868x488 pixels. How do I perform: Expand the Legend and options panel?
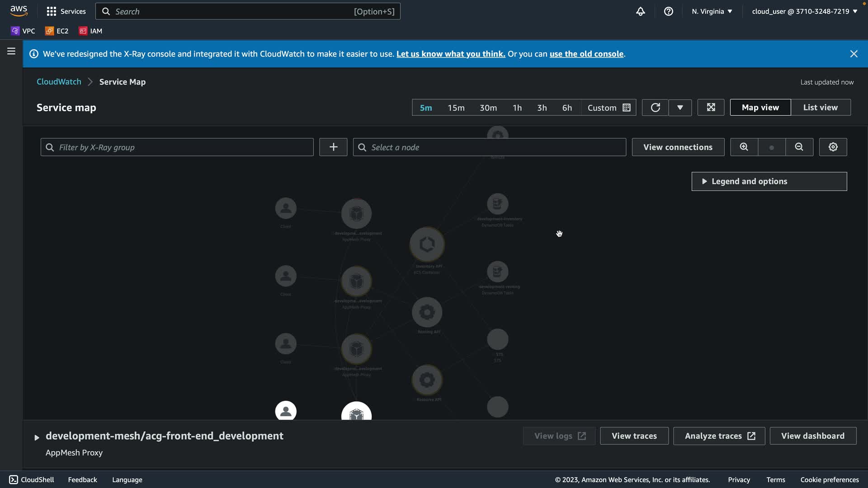(769, 181)
